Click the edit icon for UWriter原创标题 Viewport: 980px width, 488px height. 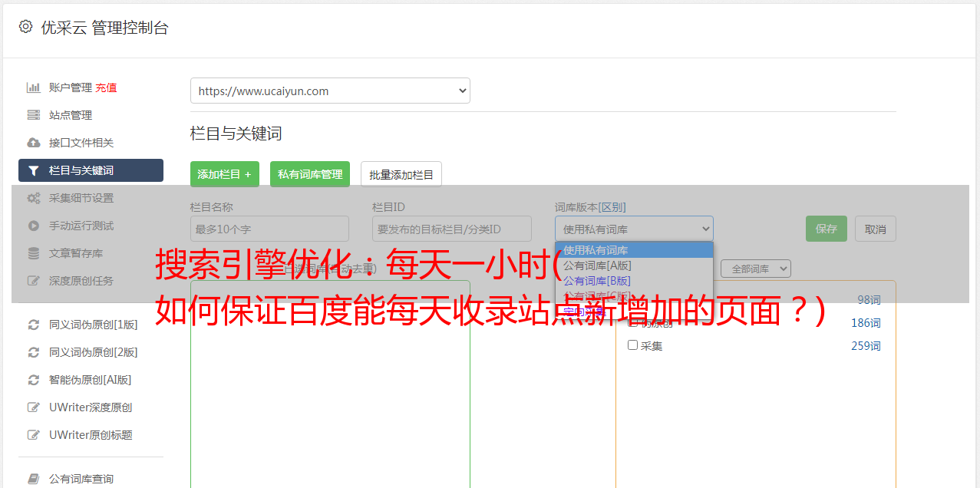tap(34, 435)
